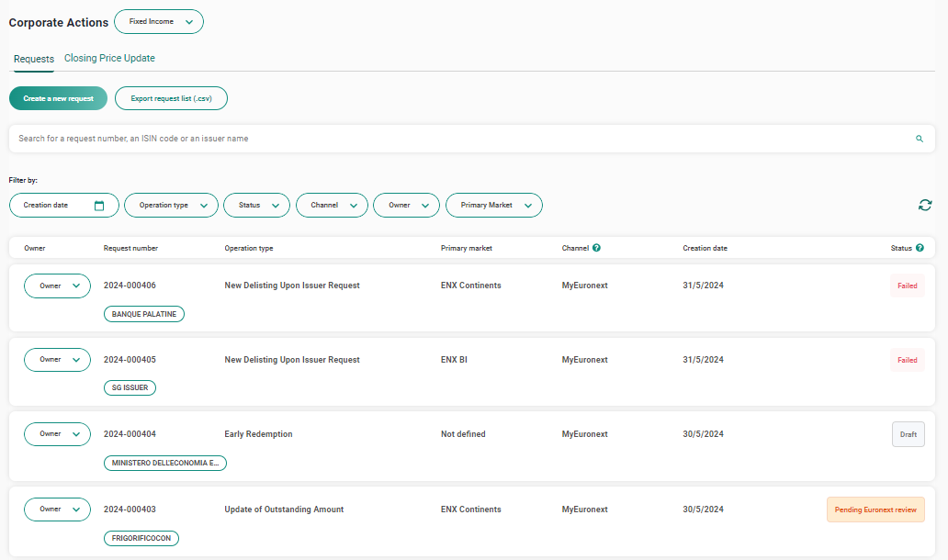
Task: Click the Not defined primary market cell
Action: (463, 434)
